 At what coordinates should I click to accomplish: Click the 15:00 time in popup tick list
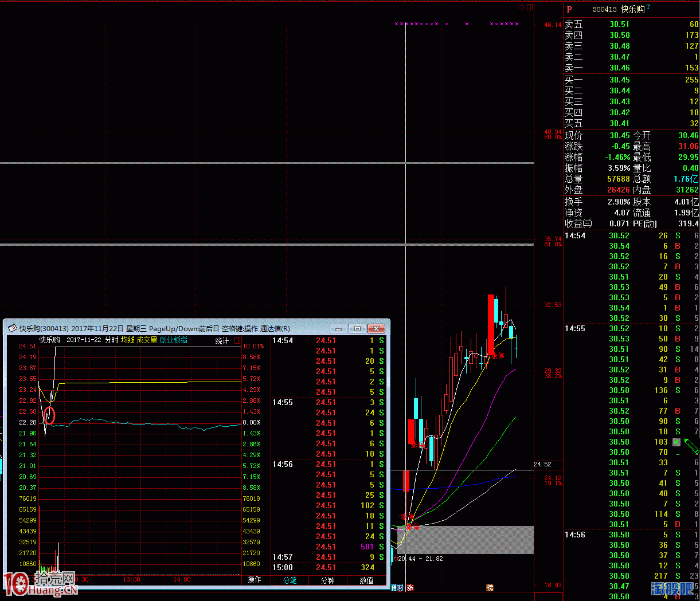[283, 567]
